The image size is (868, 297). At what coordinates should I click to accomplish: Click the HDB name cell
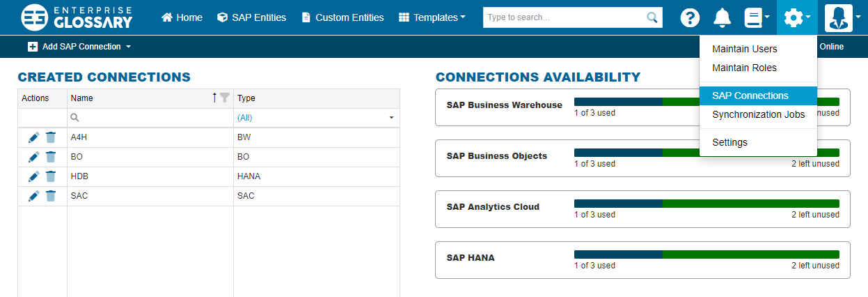pyautogui.click(x=150, y=176)
